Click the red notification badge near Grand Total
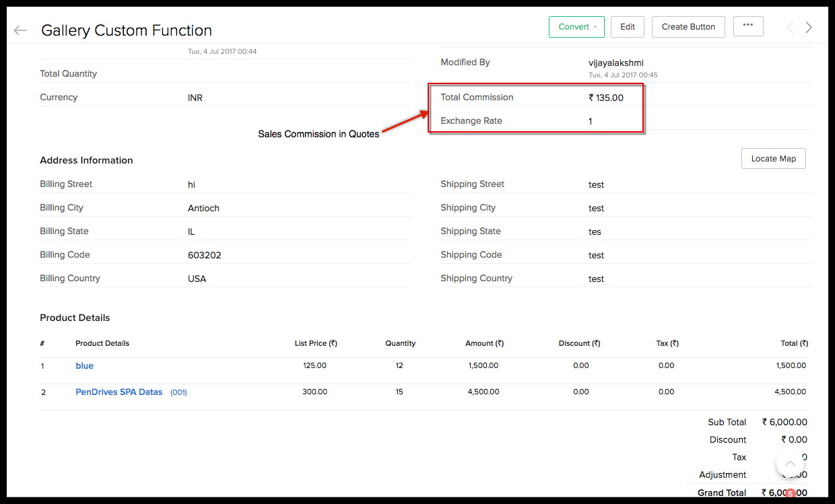Image resolution: width=835 pixels, height=504 pixels. [x=791, y=493]
